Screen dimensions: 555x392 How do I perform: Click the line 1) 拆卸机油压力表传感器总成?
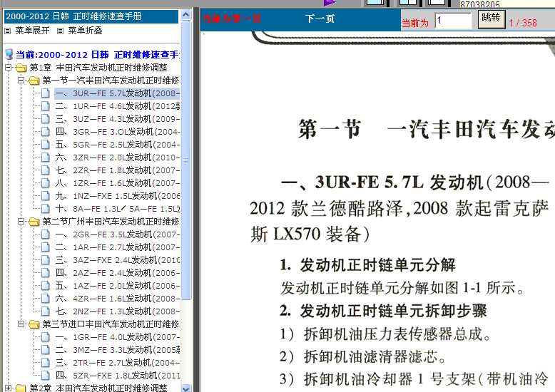point(386,334)
